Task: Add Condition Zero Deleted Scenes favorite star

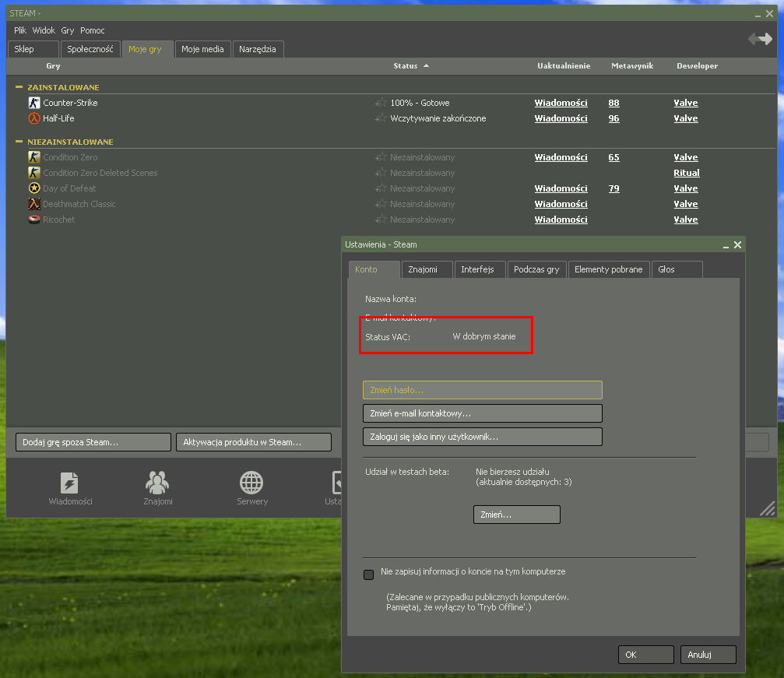Action: (x=381, y=173)
